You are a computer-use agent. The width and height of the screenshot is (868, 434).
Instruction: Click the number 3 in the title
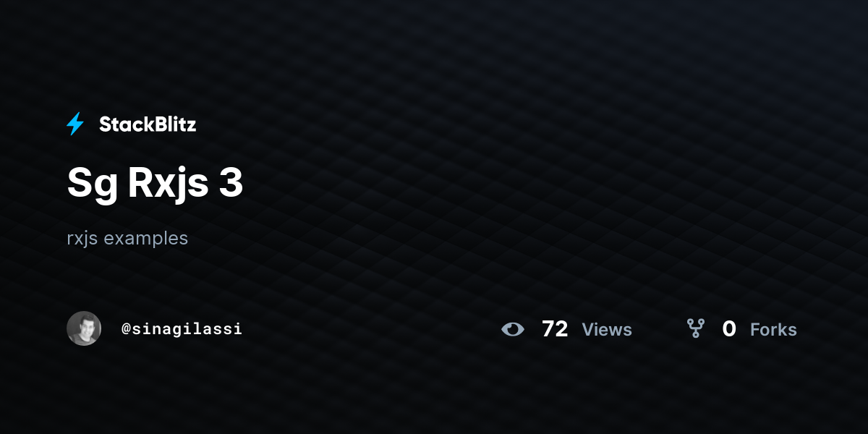tap(231, 184)
